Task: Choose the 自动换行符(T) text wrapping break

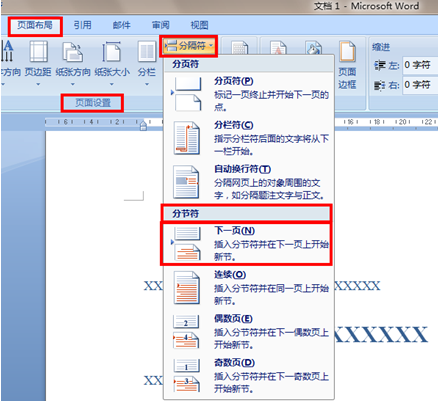Action: [248, 182]
